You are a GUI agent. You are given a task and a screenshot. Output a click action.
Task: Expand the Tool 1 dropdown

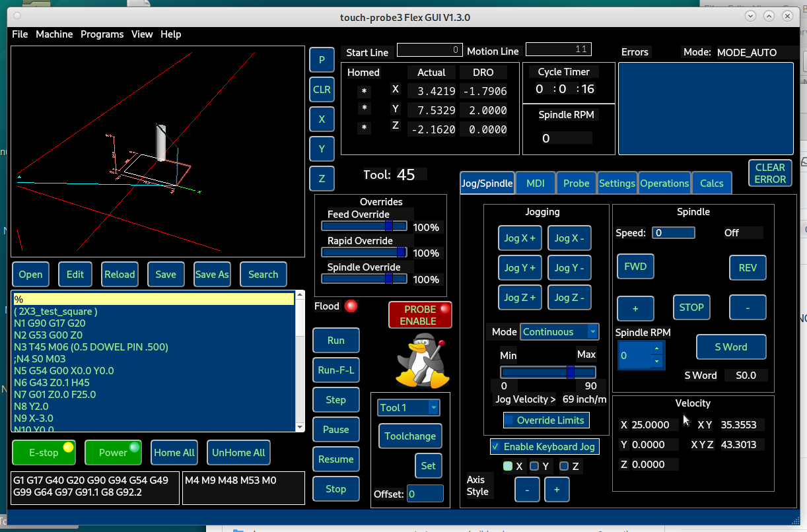[x=407, y=408]
